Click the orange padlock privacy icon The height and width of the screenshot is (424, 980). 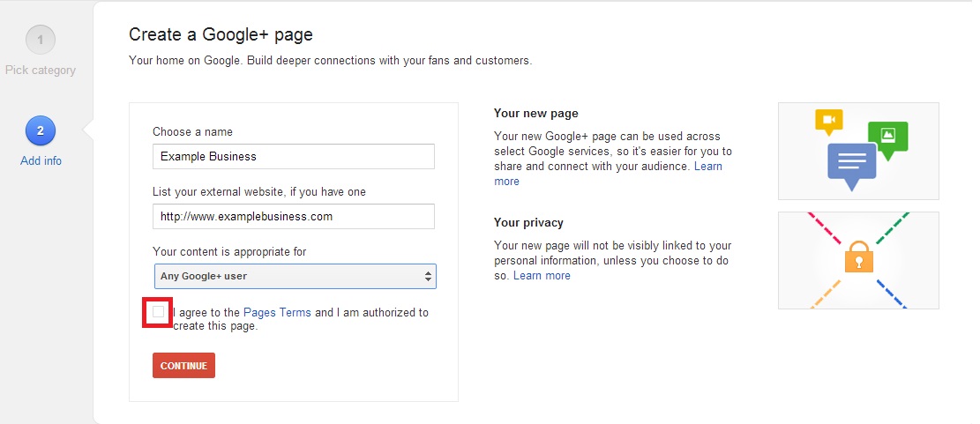click(x=858, y=256)
